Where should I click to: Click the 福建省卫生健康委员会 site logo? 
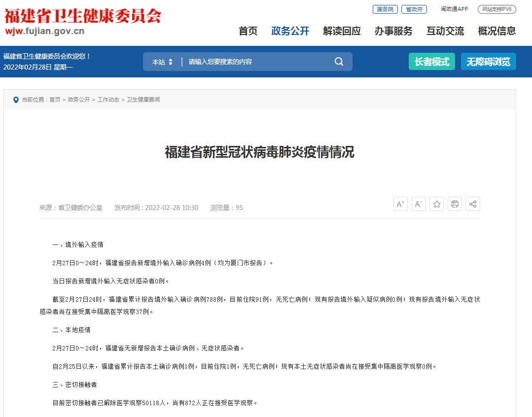point(82,21)
